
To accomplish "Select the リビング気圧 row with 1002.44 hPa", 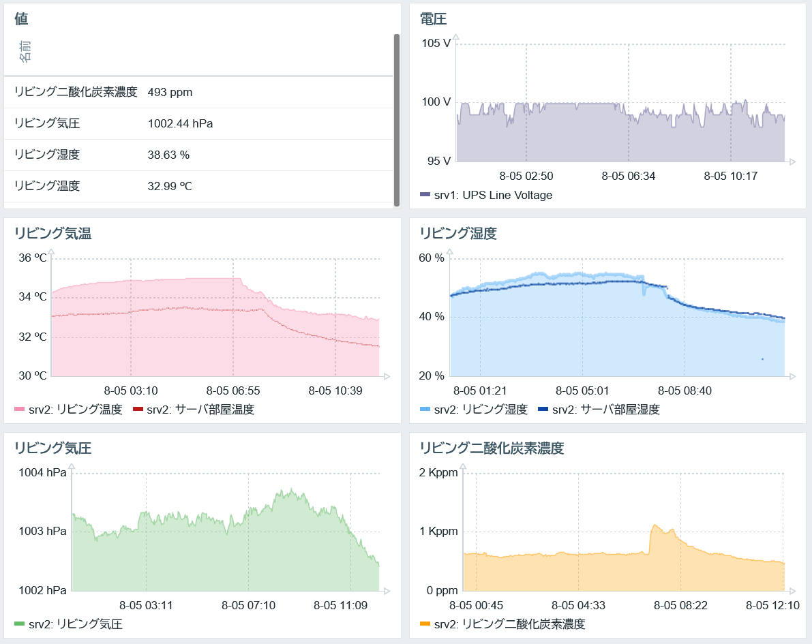I will [x=199, y=124].
